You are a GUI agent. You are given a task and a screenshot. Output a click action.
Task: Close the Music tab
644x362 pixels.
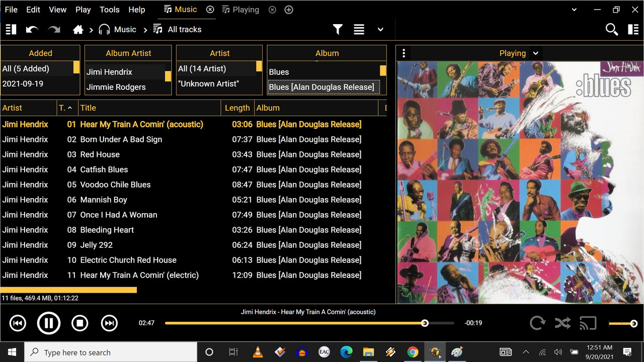[x=210, y=10]
